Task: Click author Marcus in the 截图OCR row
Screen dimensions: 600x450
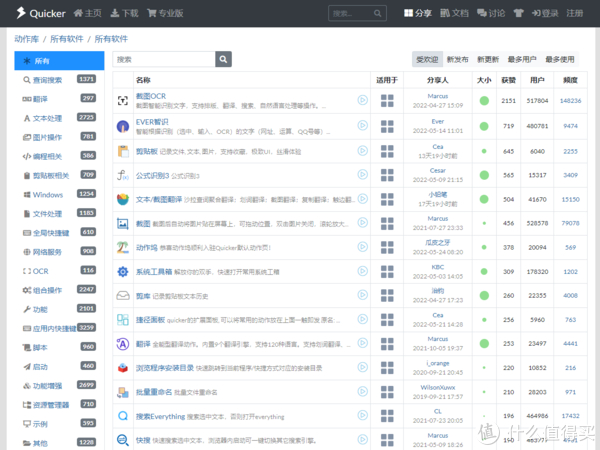Action: (x=438, y=96)
